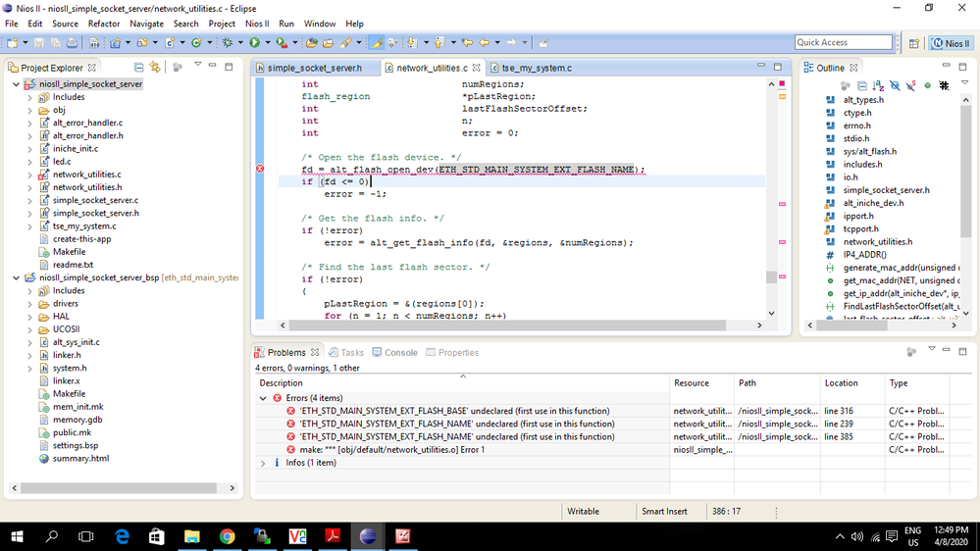Image resolution: width=980 pixels, height=551 pixels.
Task: Sort the Outline alphabetically
Action: 879,86
